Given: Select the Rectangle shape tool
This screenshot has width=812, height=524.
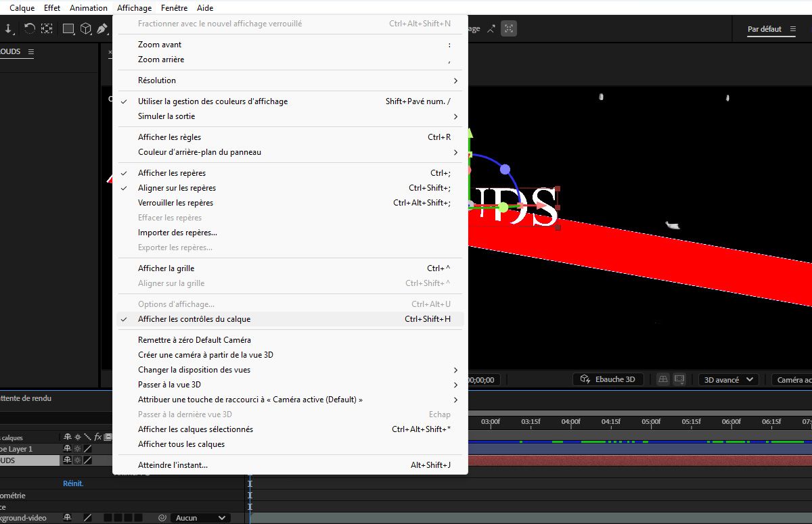Looking at the screenshot, I should pyautogui.click(x=68, y=29).
